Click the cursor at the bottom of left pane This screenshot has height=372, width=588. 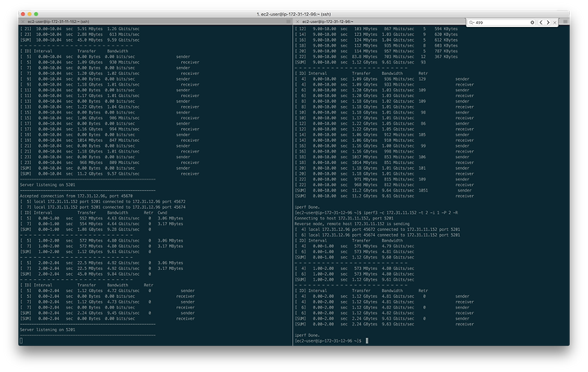(21, 341)
